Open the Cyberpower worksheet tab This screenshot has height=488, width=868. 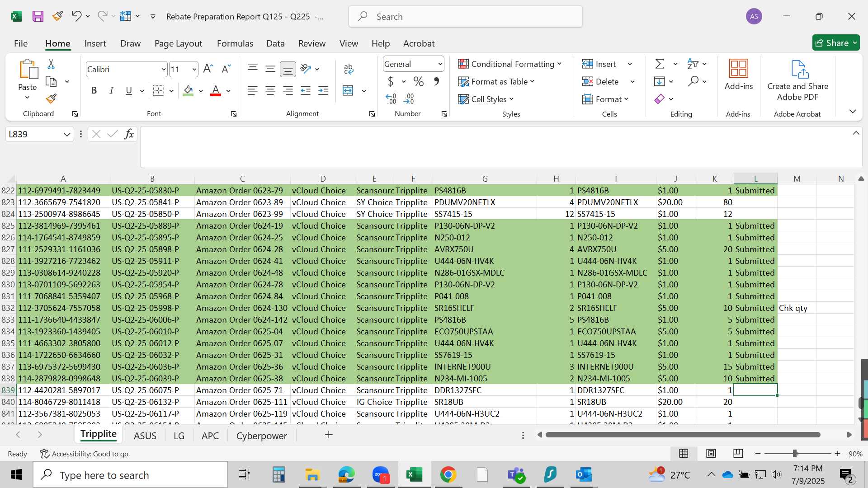(262, 436)
